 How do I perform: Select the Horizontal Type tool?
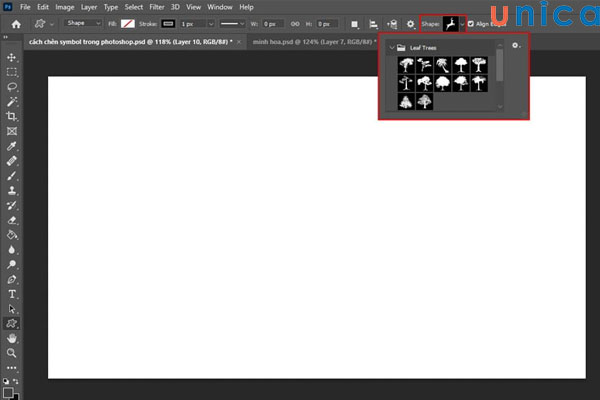[12, 294]
